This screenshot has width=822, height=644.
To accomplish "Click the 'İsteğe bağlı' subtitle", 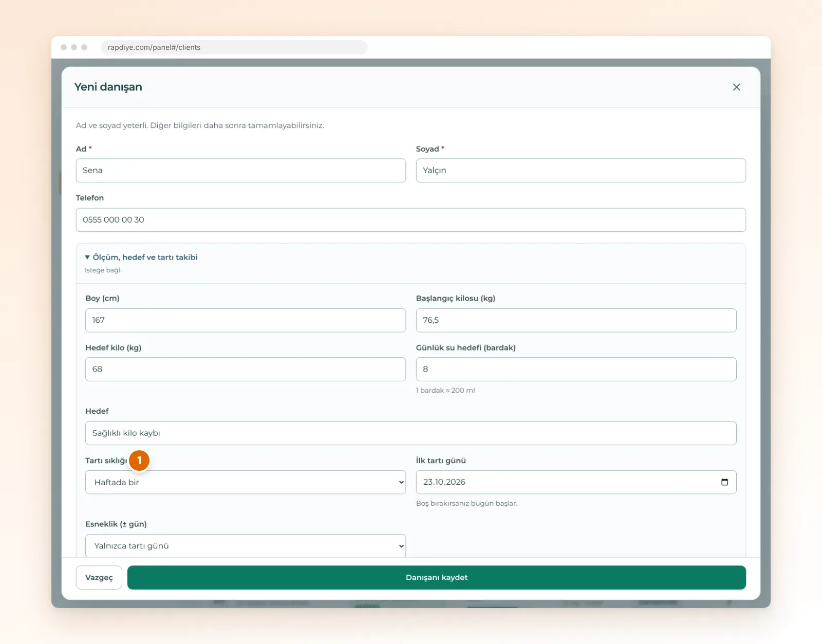I will (103, 270).
